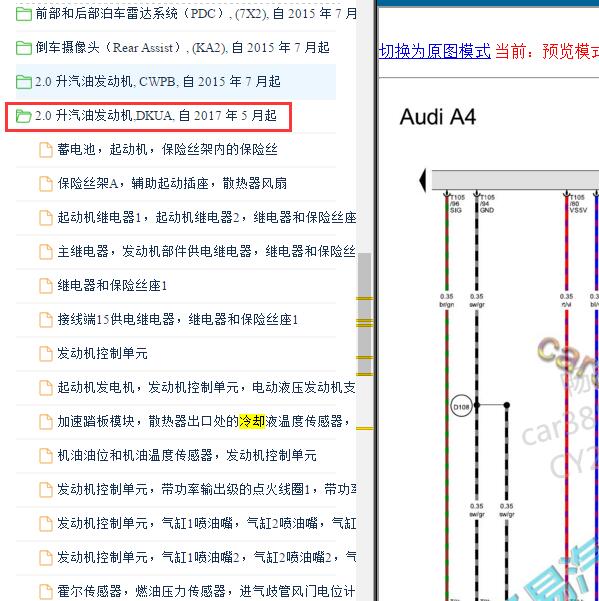Open 接线端15供电继电器 page
Image resolution: width=599 pixels, height=601 pixels.
(178, 319)
